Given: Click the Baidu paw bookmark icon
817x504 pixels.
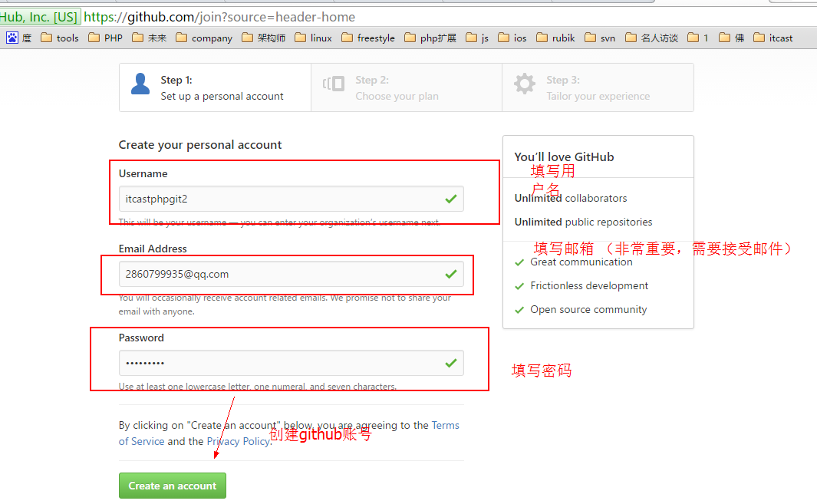Looking at the screenshot, I should (x=12, y=38).
